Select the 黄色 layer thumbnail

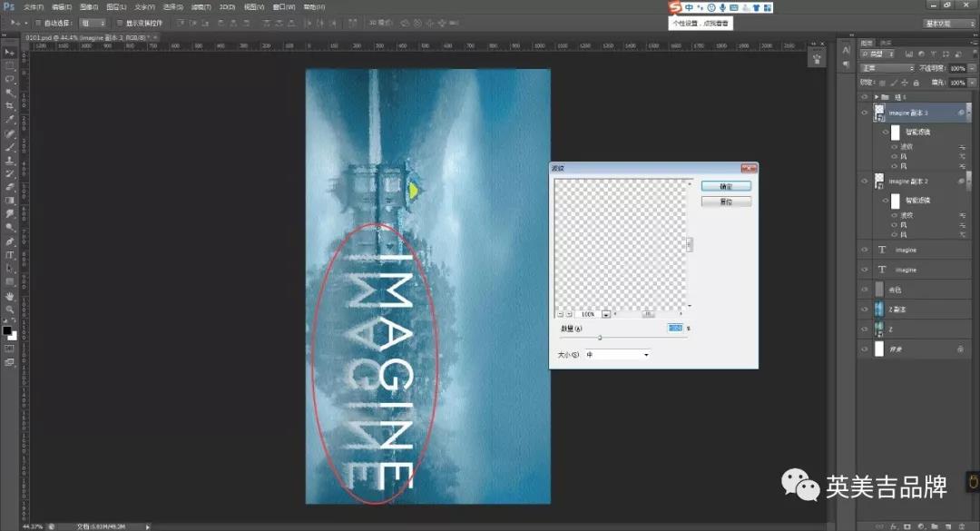879,290
